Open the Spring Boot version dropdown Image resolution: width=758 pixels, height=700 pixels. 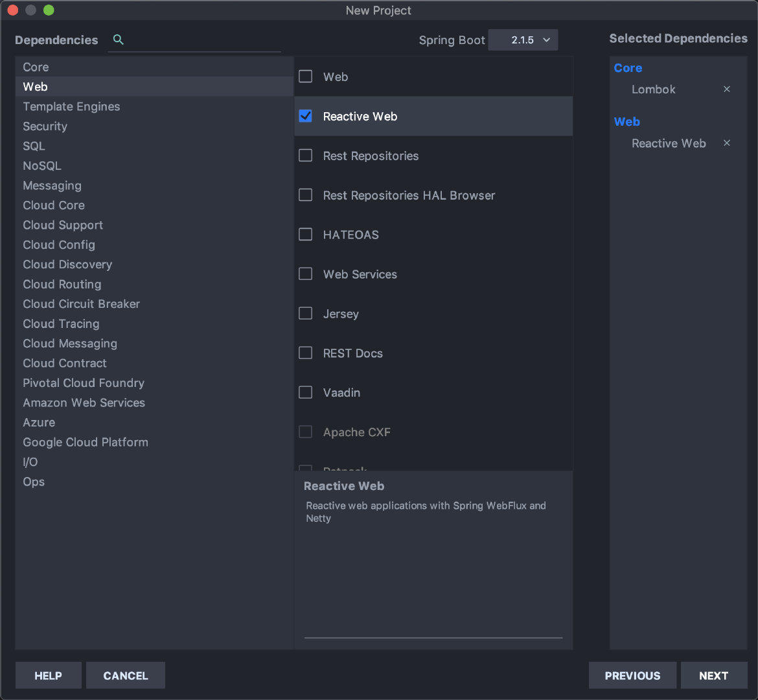523,40
